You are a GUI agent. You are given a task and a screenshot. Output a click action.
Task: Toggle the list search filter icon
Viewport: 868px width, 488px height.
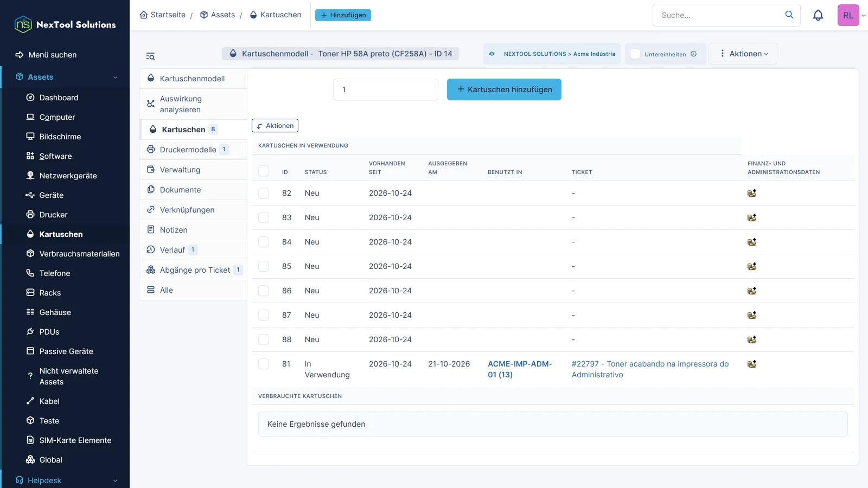click(x=150, y=56)
